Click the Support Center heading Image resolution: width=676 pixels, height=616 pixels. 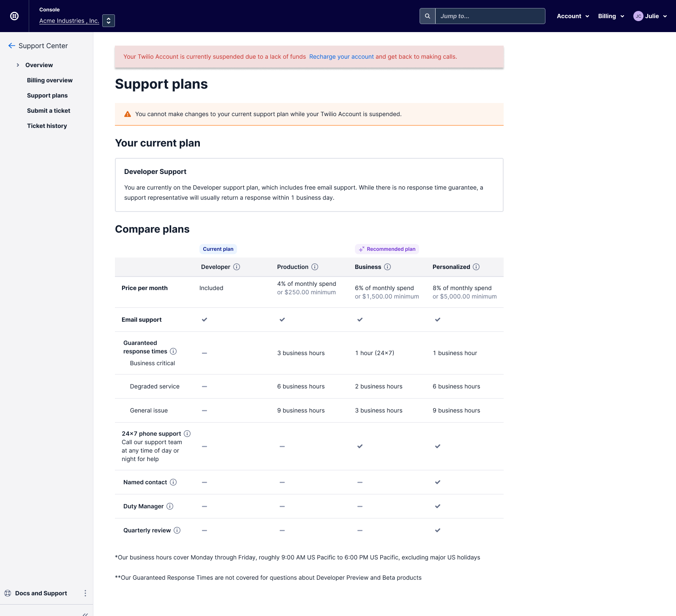point(43,46)
